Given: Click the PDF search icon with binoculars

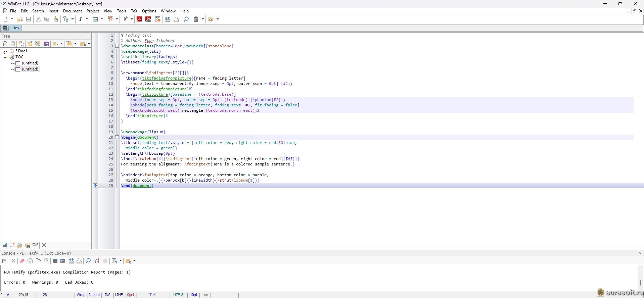Looking at the screenshot, I should (x=148, y=19).
